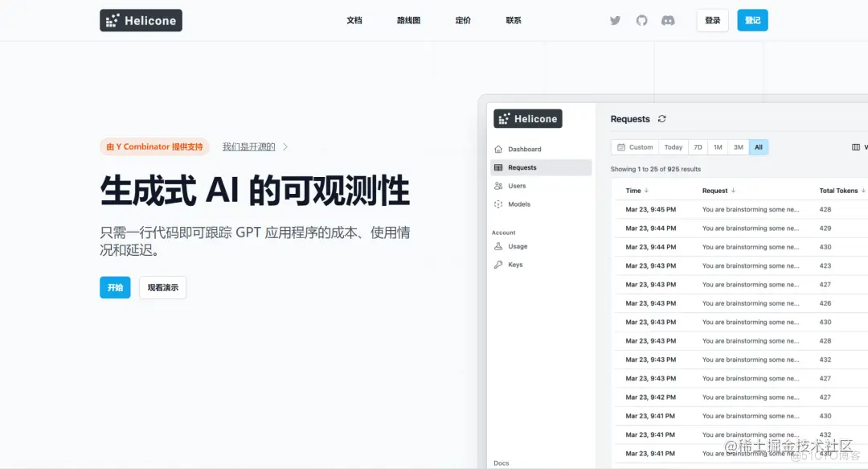This screenshot has height=469, width=868.
Task: Open the 我们是开源的 link
Action: point(248,147)
